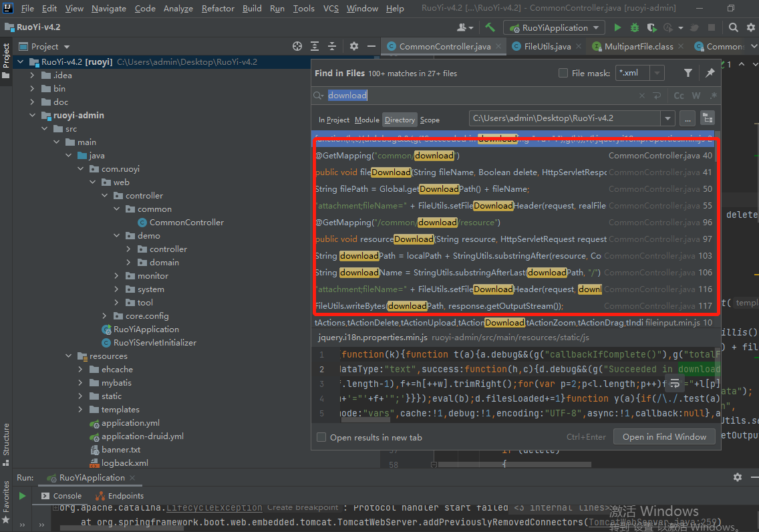Viewport: 759px width, 532px height.
Task: Open the file mask *.xml dropdown
Action: 657,73
